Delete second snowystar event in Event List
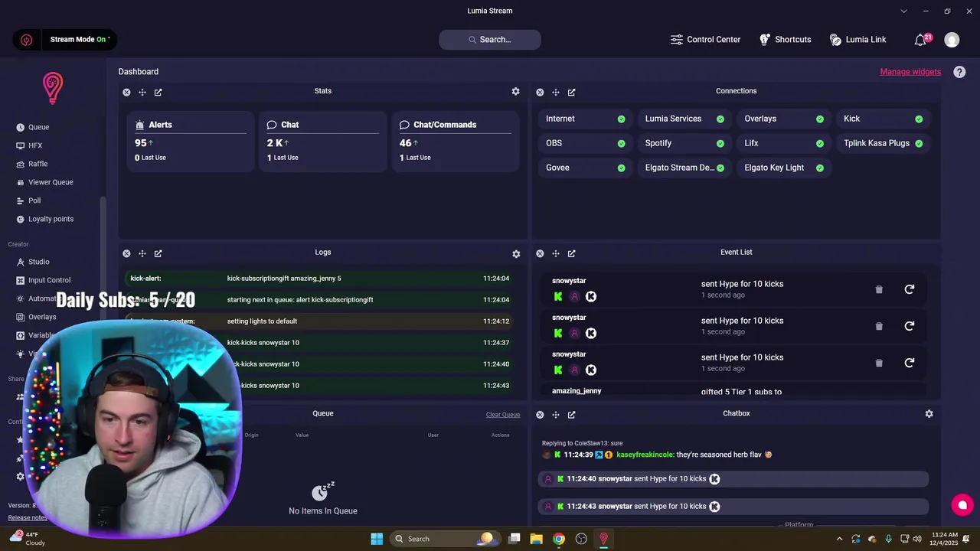Screen dimensions: 980x551 (879, 326)
